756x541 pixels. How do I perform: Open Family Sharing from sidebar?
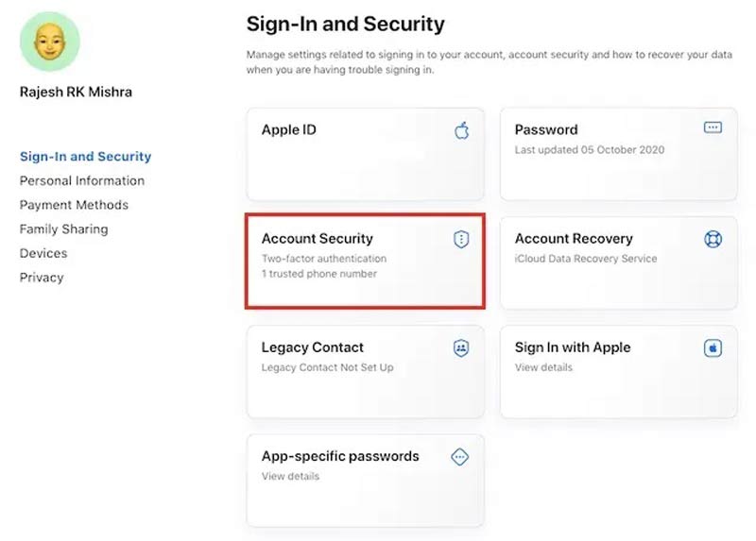pyautogui.click(x=63, y=228)
